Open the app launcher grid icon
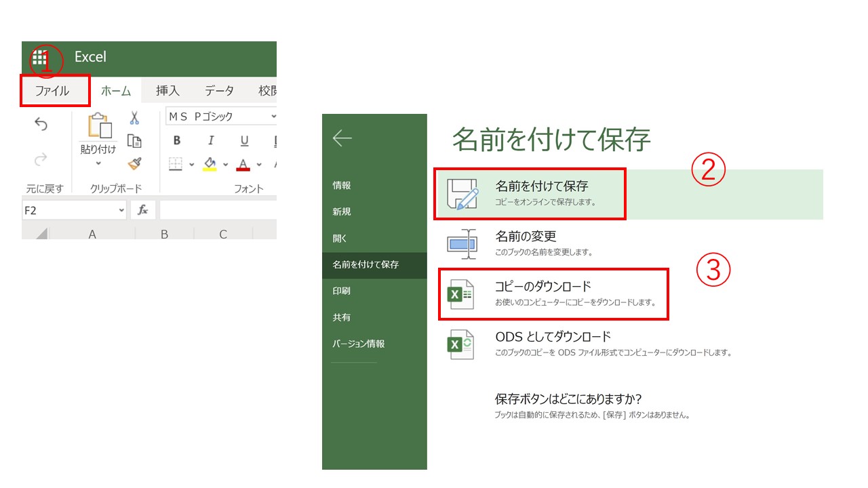Image resolution: width=868 pixels, height=488 pixels. pyautogui.click(x=40, y=58)
